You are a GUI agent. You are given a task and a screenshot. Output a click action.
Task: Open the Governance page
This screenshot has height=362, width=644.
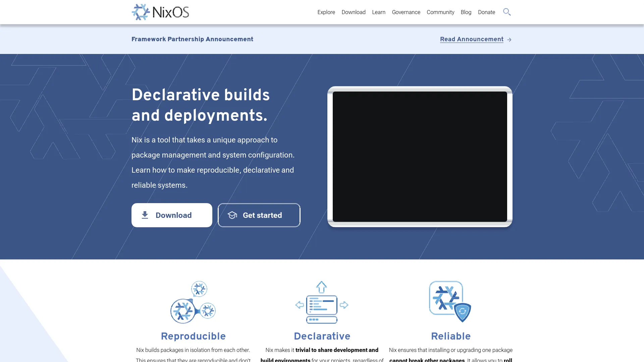coord(406,12)
